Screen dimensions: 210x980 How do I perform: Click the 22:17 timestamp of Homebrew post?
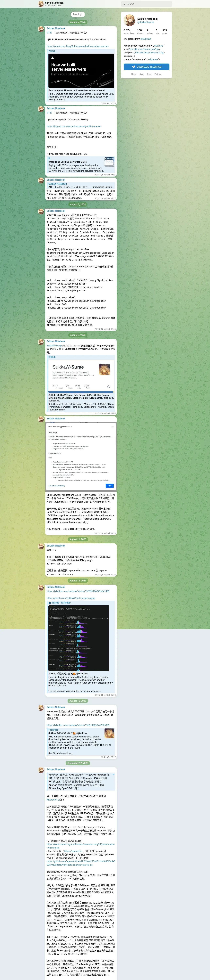[x=113, y=757]
